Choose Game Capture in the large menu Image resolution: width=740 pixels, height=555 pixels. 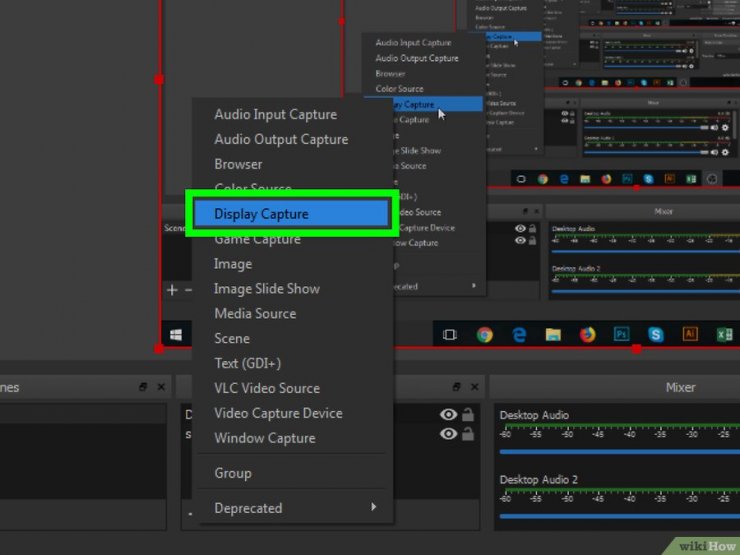257,239
